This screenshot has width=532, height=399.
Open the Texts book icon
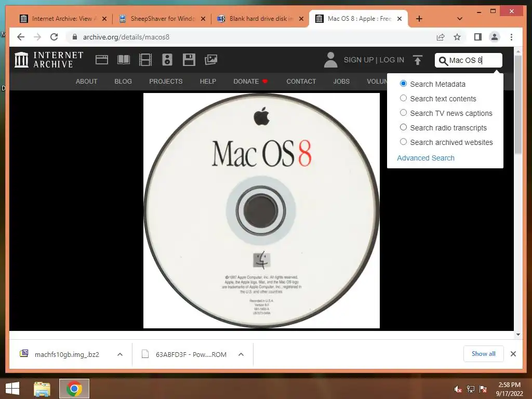(x=124, y=60)
